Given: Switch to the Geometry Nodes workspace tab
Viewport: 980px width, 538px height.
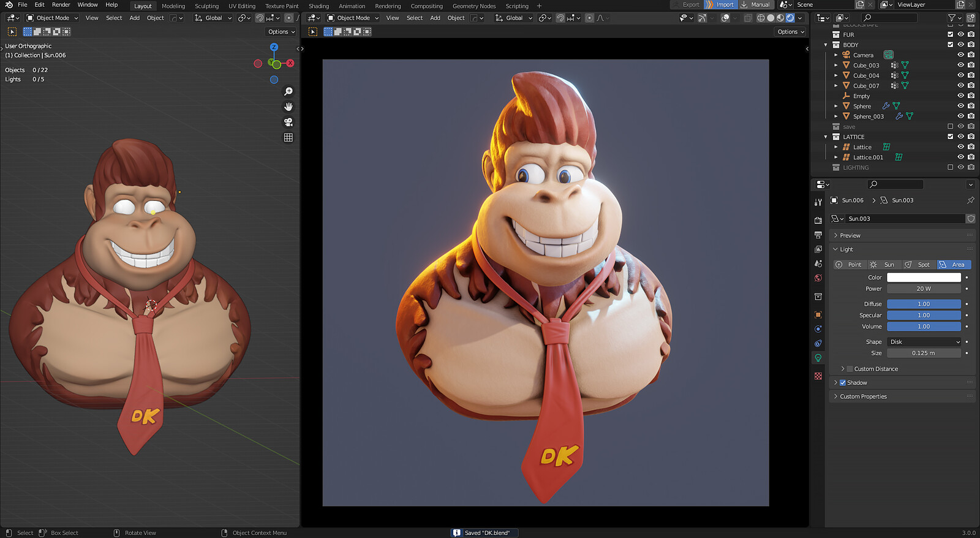Looking at the screenshot, I should [x=474, y=6].
